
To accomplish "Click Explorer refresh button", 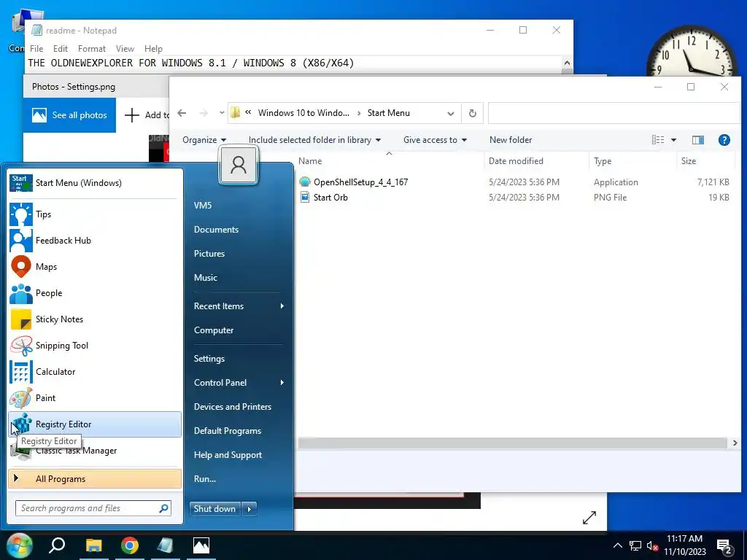I will point(472,113).
